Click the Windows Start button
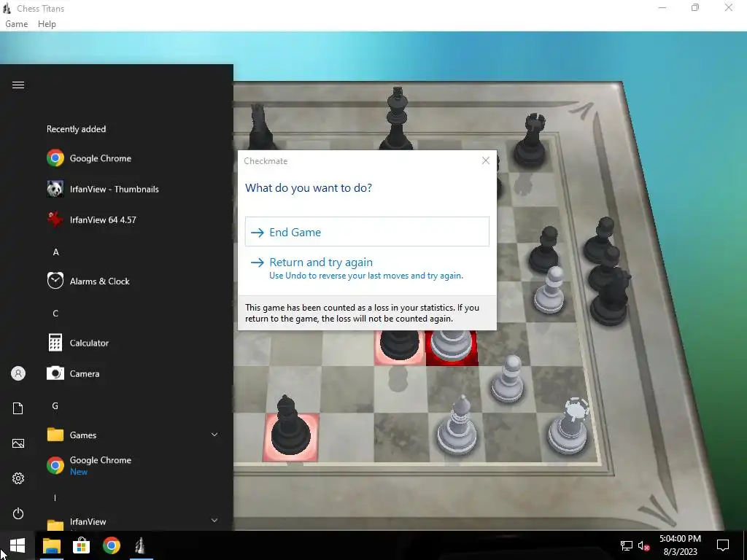Viewport: 747px width, 560px height. click(18, 545)
